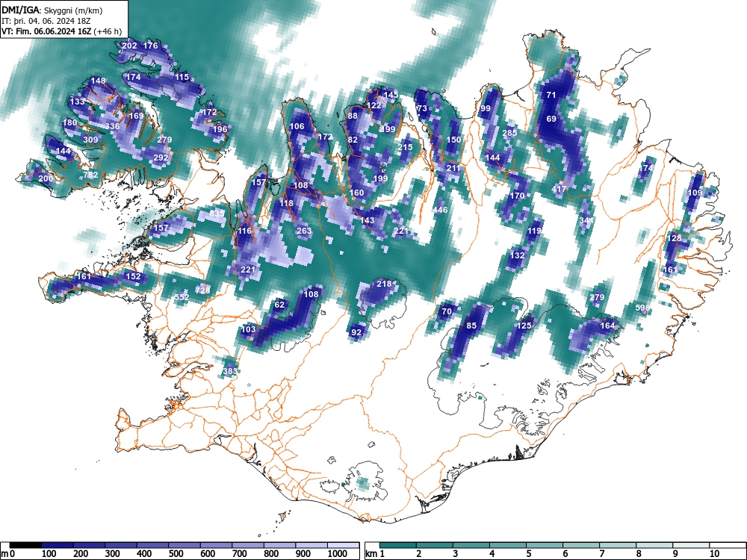Click the map value 122
747x560 pixels.
tap(374, 105)
